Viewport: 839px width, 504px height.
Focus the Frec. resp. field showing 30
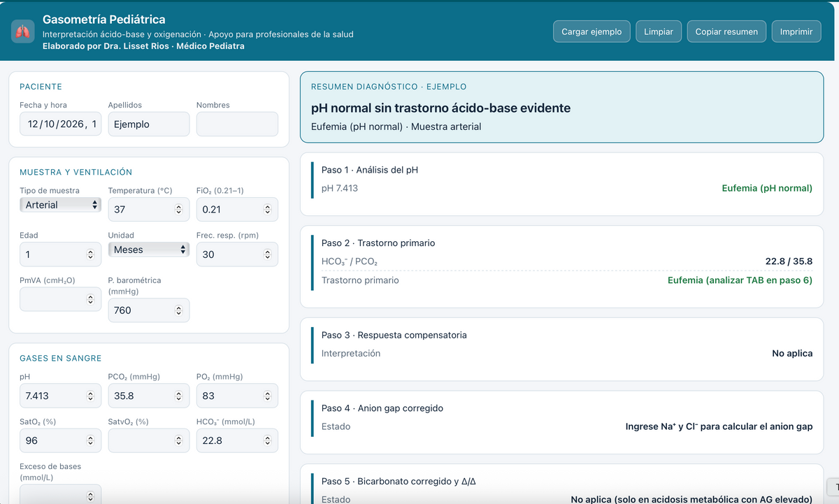[x=237, y=254]
